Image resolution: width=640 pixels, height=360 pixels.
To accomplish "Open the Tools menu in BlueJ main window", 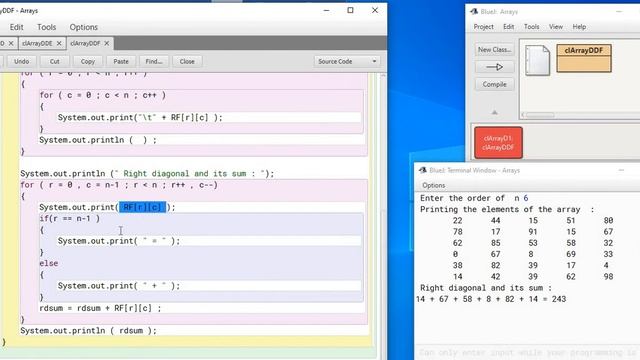I will (x=531, y=27).
